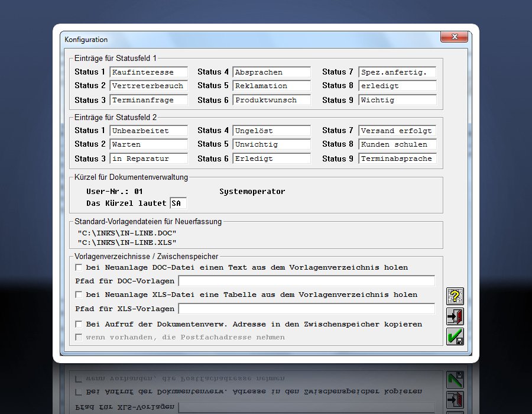Edit the Ungelöst status field
Viewport: 532px width, 414px height.
pyautogui.click(x=271, y=131)
